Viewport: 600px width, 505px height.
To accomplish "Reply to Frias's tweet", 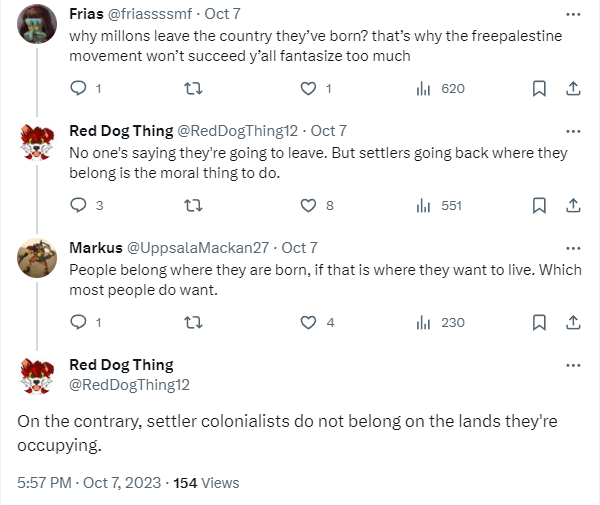I will [81, 89].
